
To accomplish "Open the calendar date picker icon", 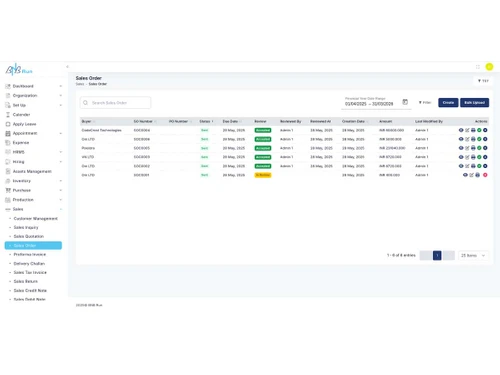I will tap(405, 102).
